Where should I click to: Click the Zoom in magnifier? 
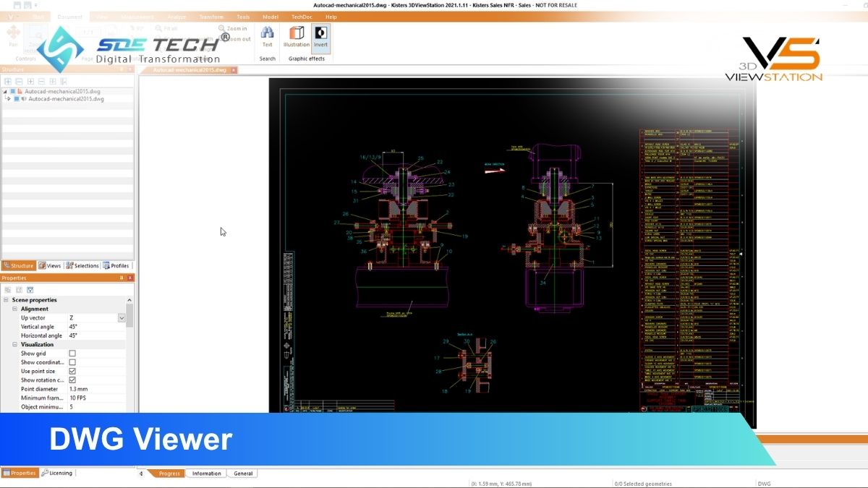pyautogui.click(x=221, y=28)
